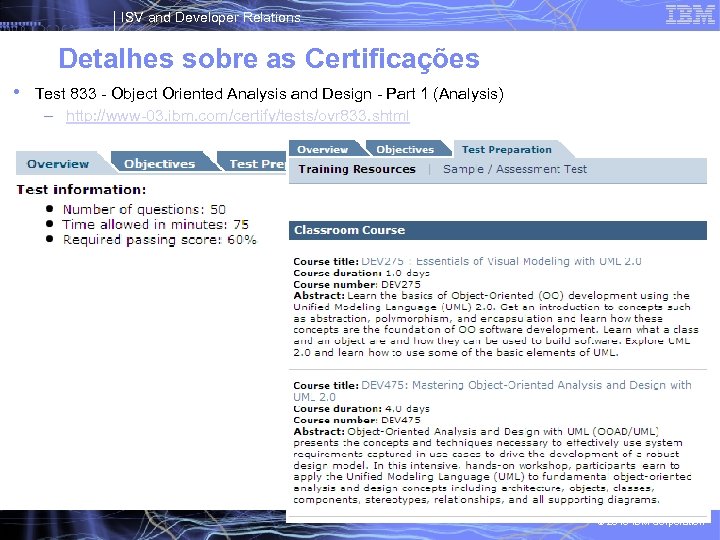The width and height of the screenshot is (720, 540).
Task: Click the 'Test 833 - Object Oriented Analysis' bullet
Action: coord(269,94)
